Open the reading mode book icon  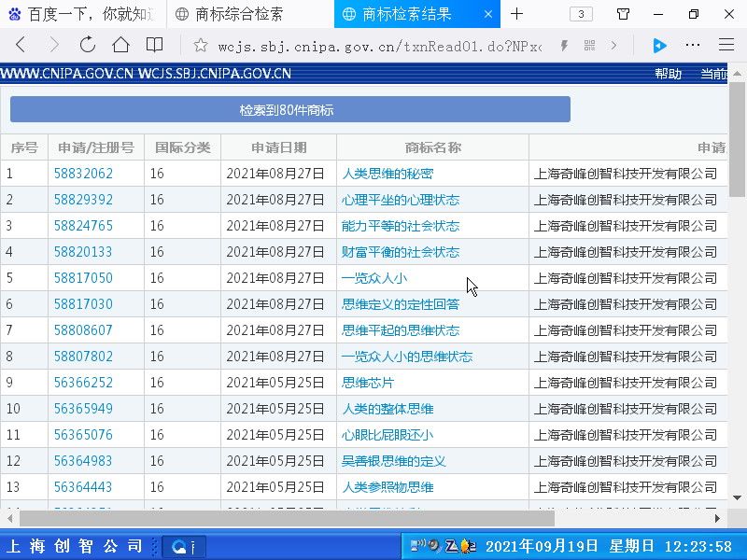[x=154, y=45]
